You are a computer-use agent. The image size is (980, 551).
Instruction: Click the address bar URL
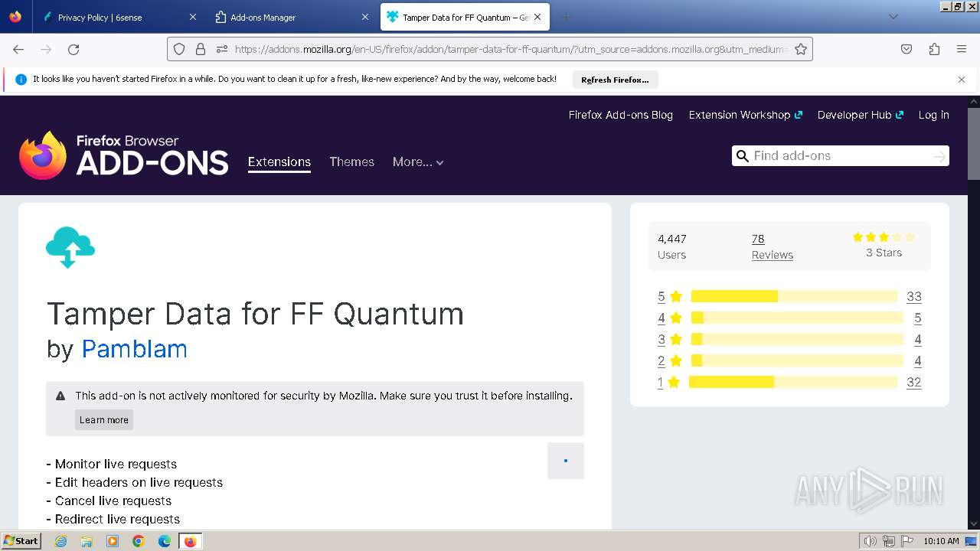click(x=511, y=49)
